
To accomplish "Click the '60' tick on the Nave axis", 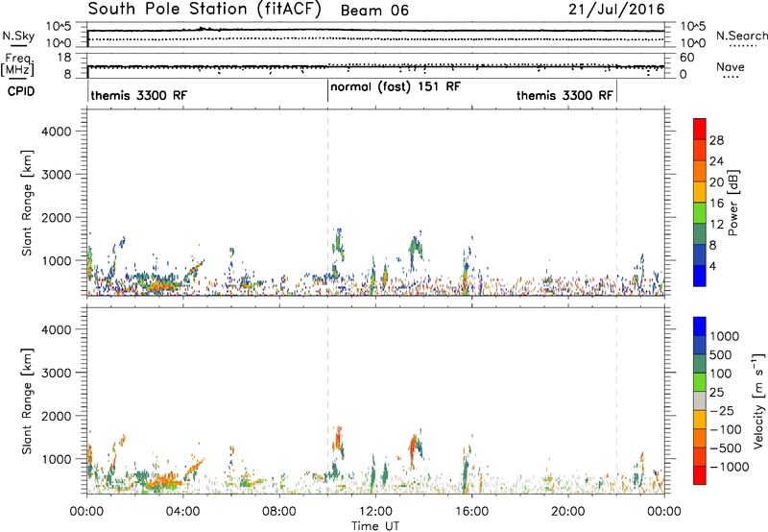I will pos(687,58).
